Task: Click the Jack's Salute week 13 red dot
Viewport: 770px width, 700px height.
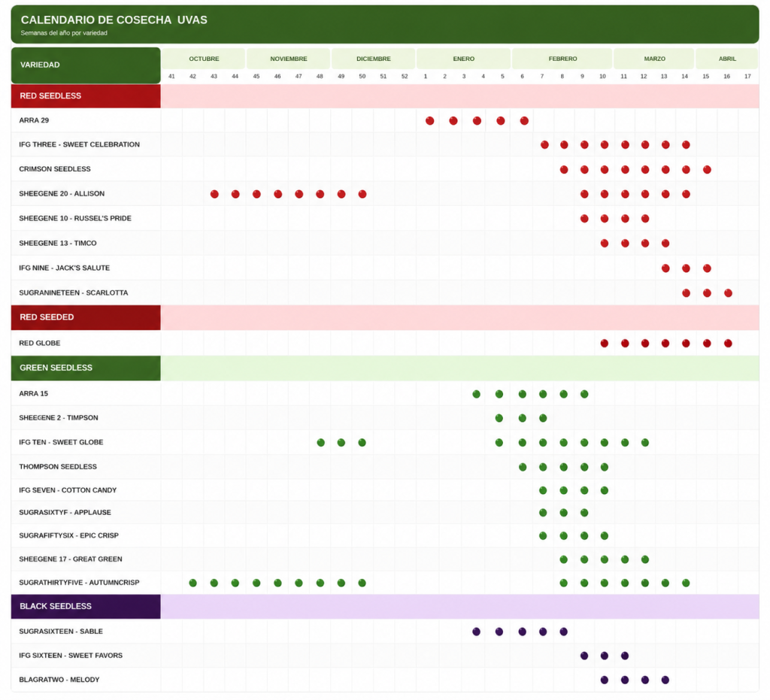Action: [x=665, y=268]
